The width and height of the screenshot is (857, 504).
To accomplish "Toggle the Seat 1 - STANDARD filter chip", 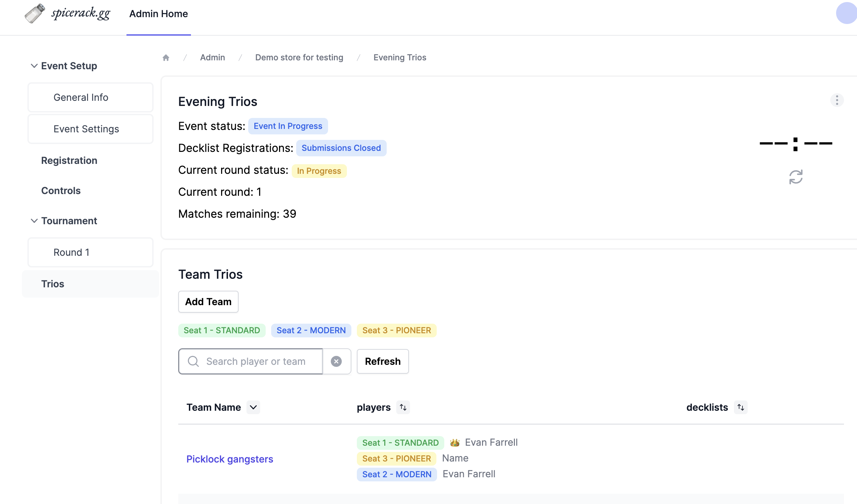I will pos(222,331).
